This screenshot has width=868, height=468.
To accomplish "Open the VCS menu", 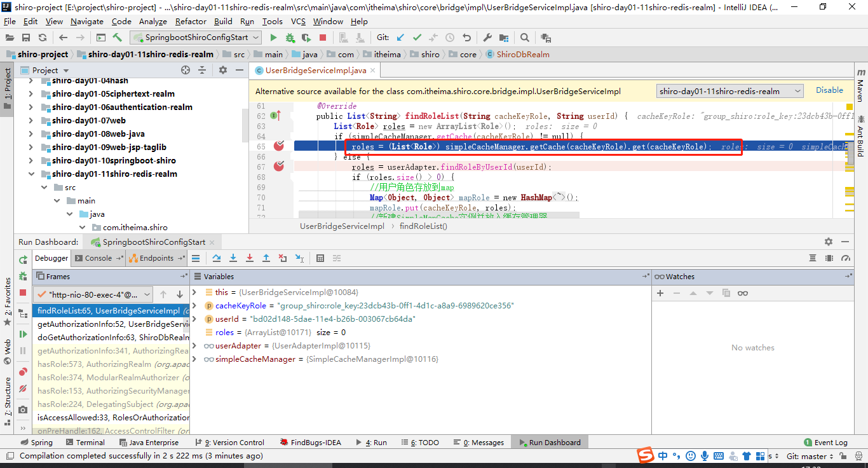I will pos(298,21).
